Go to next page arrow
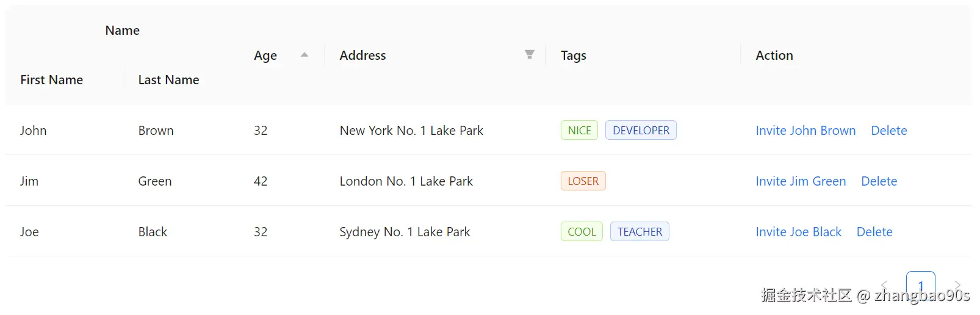The width and height of the screenshot is (980, 315). coord(957,285)
